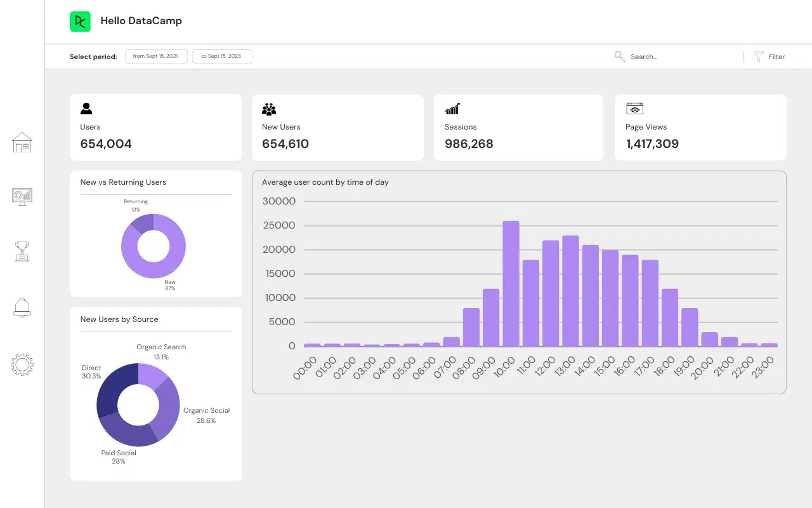Click the Page Views eye icon
Viewport: 812px width, 508px height.
pyautogui.click(x=634, y=109)
